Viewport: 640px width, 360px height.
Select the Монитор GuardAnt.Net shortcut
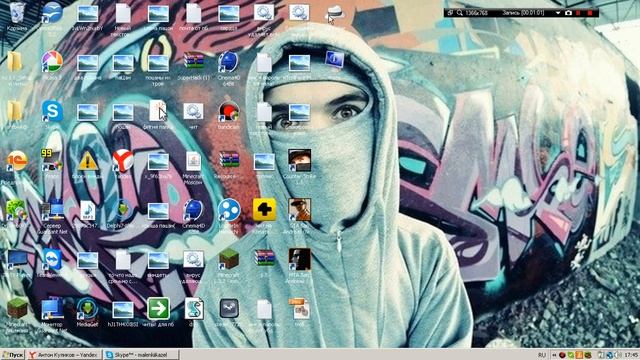52,309
